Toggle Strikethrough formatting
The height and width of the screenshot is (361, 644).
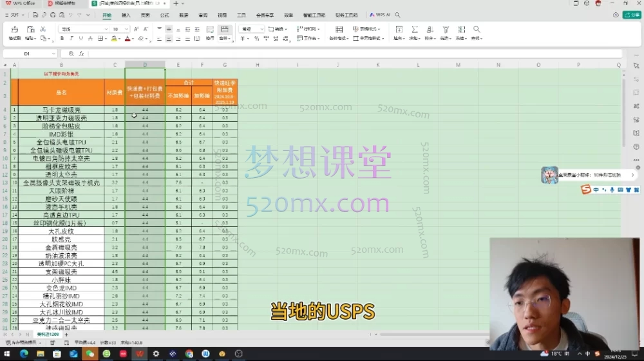90,38
